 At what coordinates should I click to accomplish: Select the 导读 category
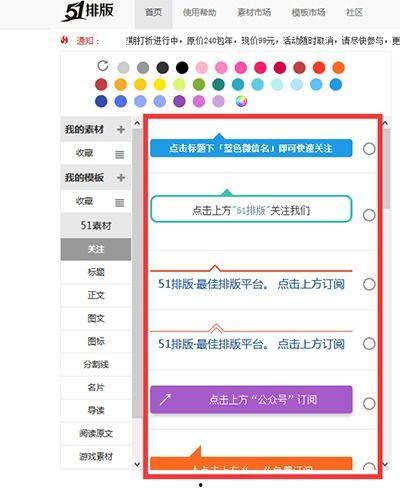point(96,410)
